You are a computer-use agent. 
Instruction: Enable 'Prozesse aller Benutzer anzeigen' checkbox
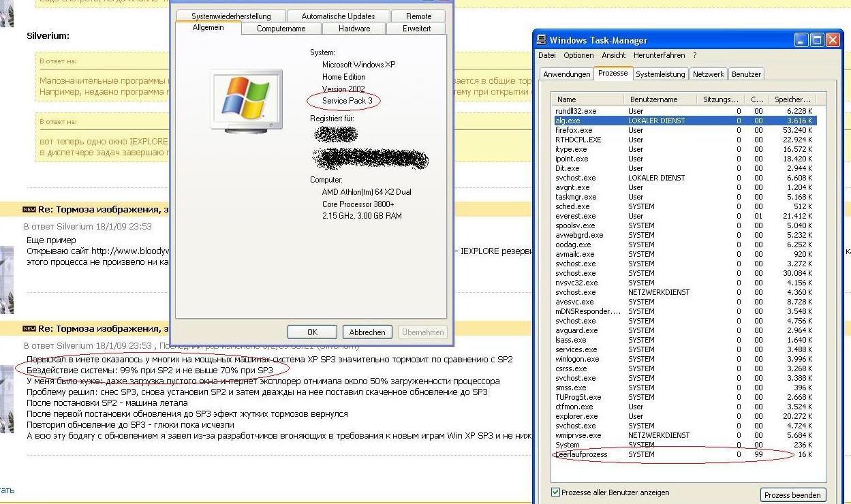556,492
